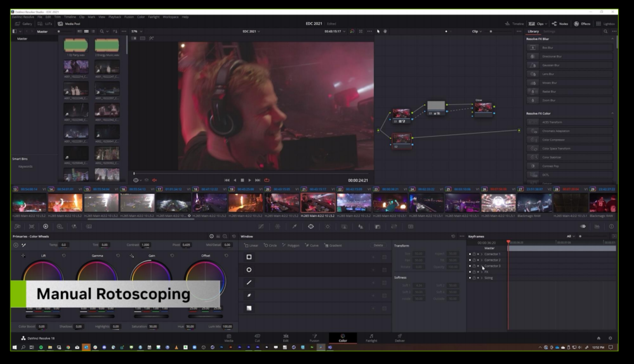Open the Power Window palette icon
This screenshot has height=364, width=634.
click(x=311, y=226)
